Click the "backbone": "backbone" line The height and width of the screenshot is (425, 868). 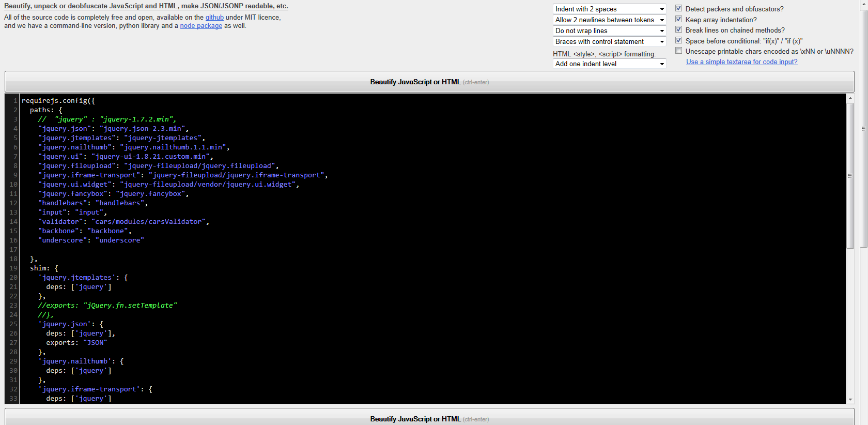(x=85, y=231)
